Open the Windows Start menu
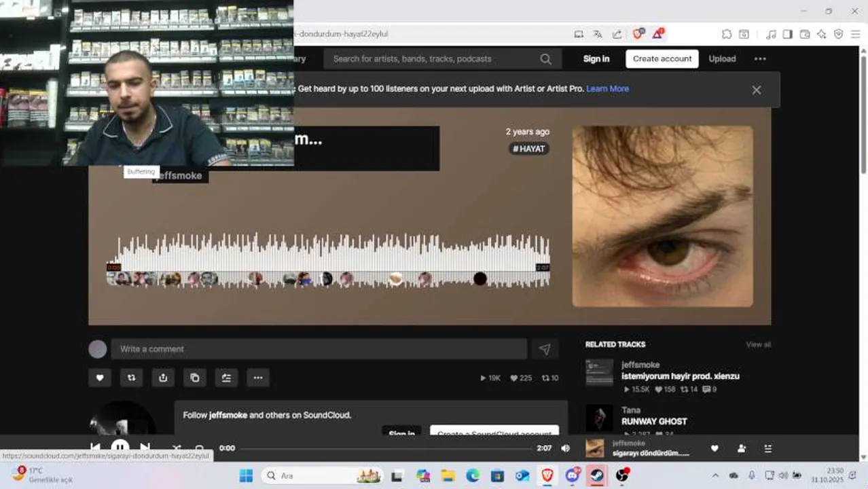The width and height of the screenshot is (868, 489). click(246, 475)
